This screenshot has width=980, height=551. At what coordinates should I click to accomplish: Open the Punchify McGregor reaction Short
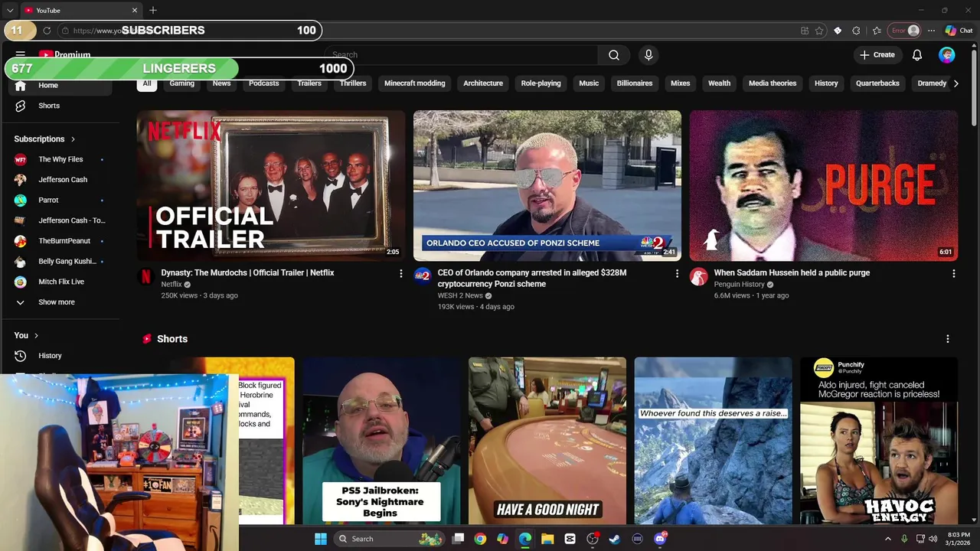click(x=879, y=441)
